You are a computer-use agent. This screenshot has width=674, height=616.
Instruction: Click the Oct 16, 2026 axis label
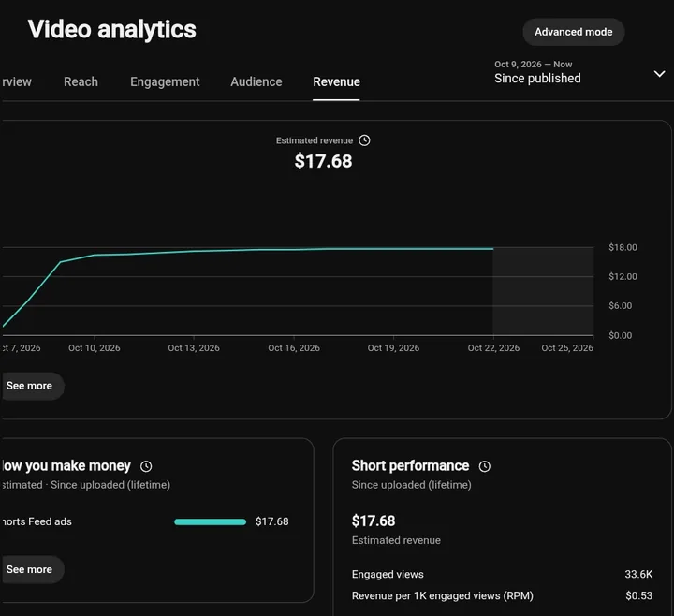pos(294,347)
